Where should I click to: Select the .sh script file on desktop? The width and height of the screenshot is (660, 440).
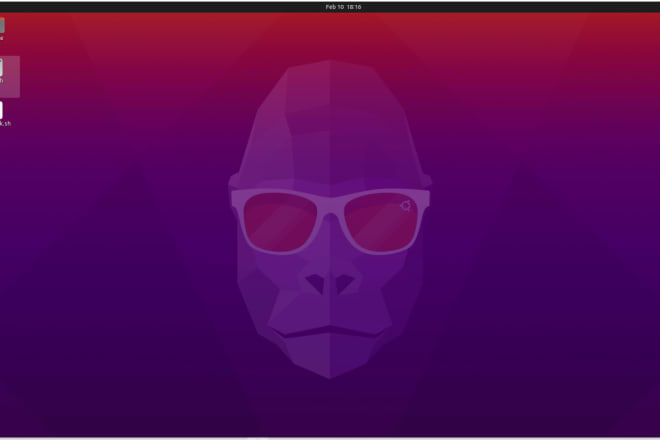tap(3, 114)
